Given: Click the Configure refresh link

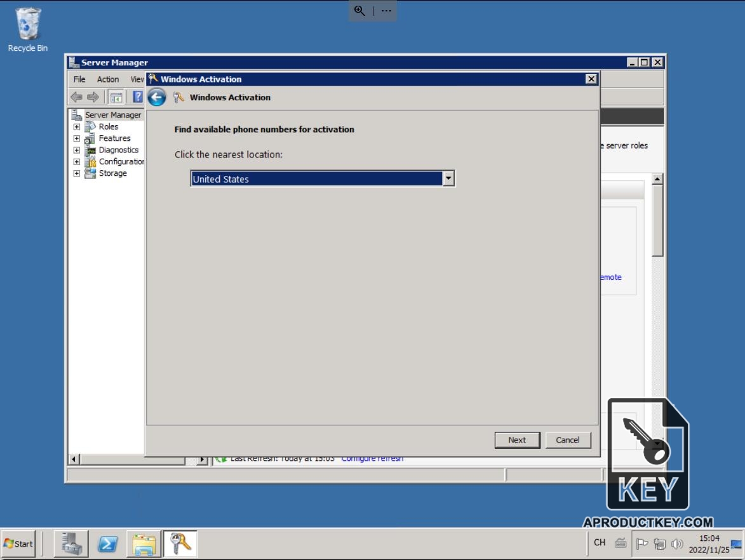Looking at the screenshot, I should click(x=372, y=459).
